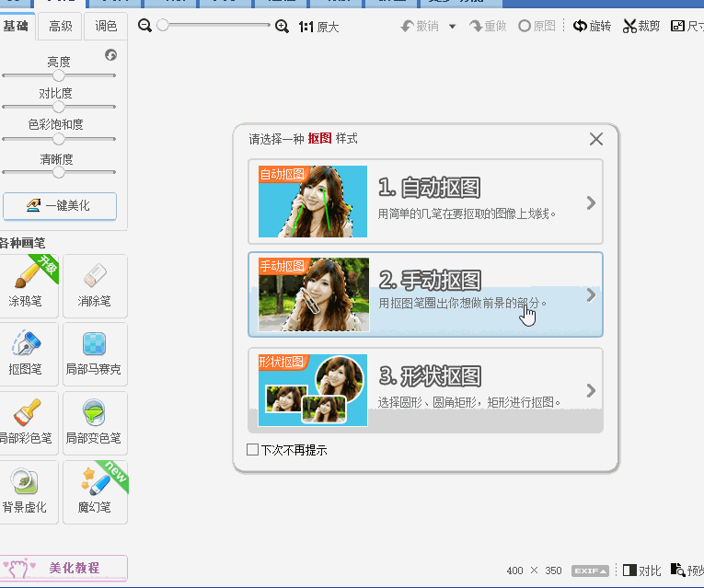Switch to the 调色 tab
Image resolution: width=704 pixels, height=588 pixels.
106,27
